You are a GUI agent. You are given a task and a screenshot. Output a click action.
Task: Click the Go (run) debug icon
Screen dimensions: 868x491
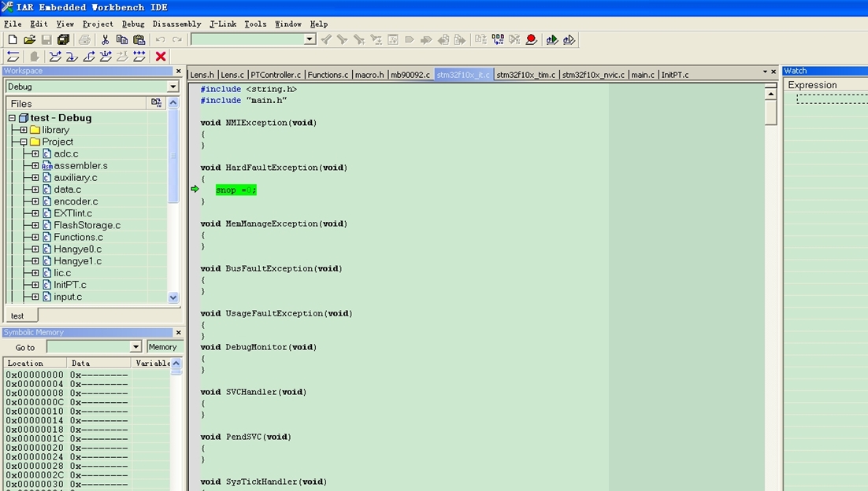pos(139,57)
